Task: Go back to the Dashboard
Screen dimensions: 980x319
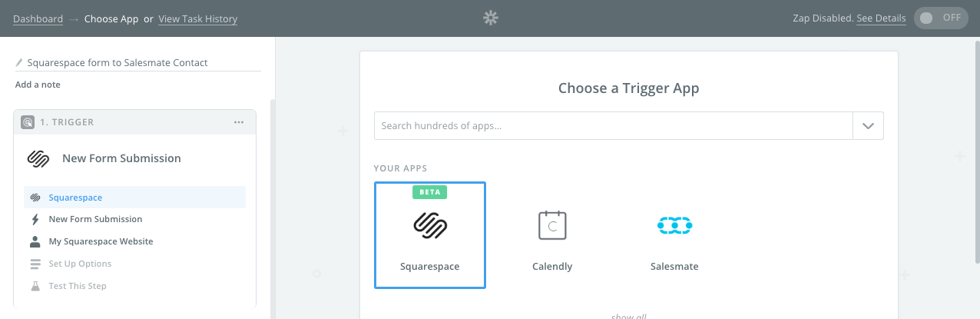Action: (x=38, y=18)
